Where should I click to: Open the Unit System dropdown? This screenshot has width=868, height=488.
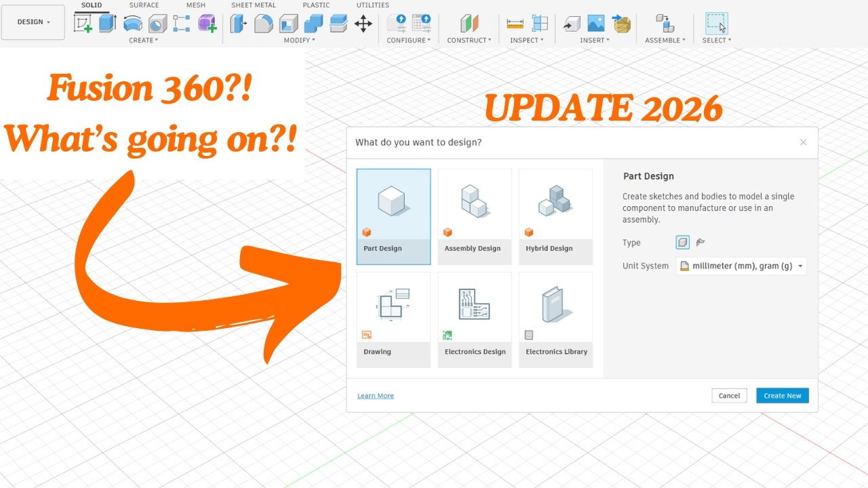point(742,266)
